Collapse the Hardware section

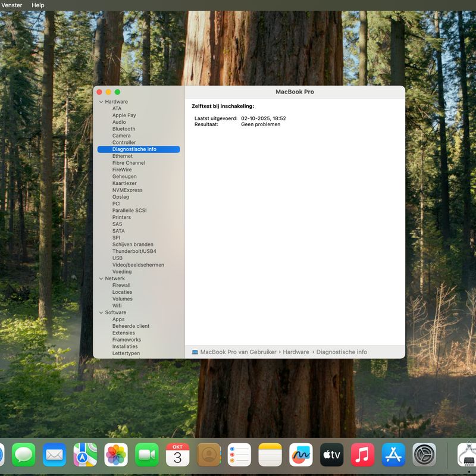[x=101, y=102]
